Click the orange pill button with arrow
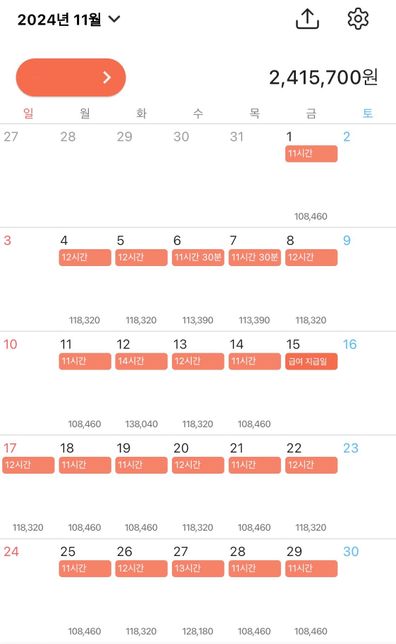 [71, 77]
